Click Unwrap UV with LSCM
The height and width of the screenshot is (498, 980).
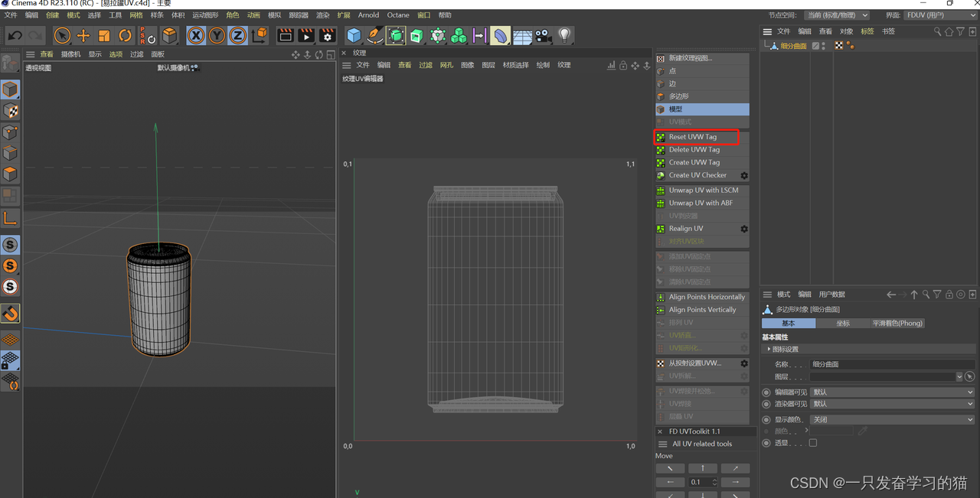(703, 190)
